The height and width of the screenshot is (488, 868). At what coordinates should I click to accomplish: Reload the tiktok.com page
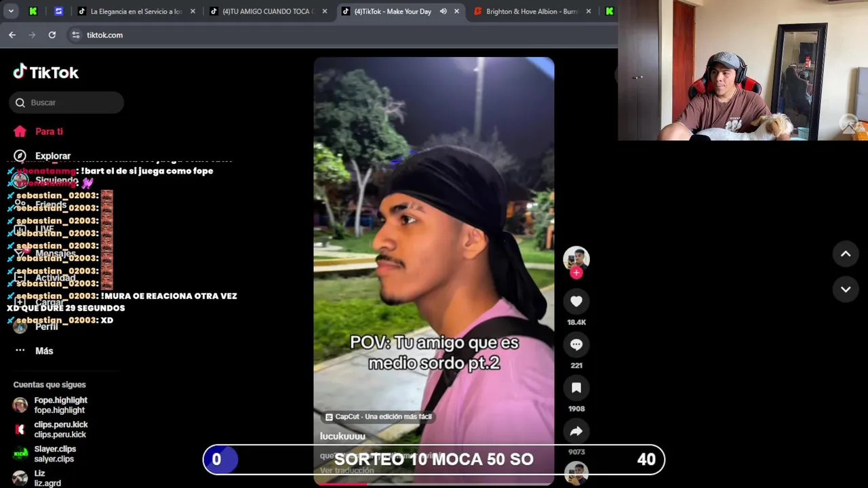52,35
